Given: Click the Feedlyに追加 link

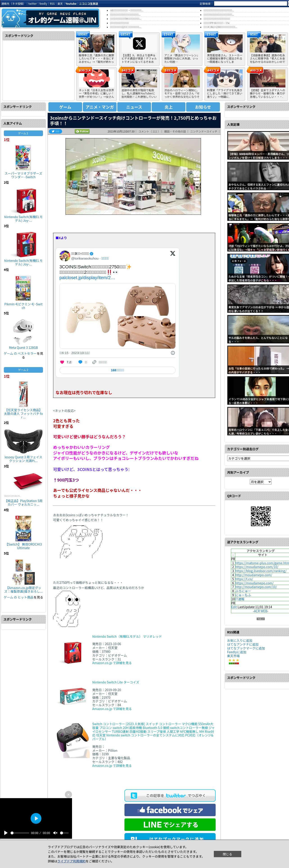Looking at the screenshot, I should pyautogui.click(x=237, y=652).
